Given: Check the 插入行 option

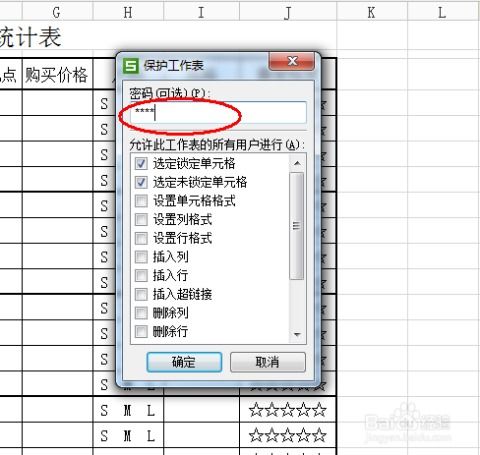Looking at the screenshot, I should [141, 275].
